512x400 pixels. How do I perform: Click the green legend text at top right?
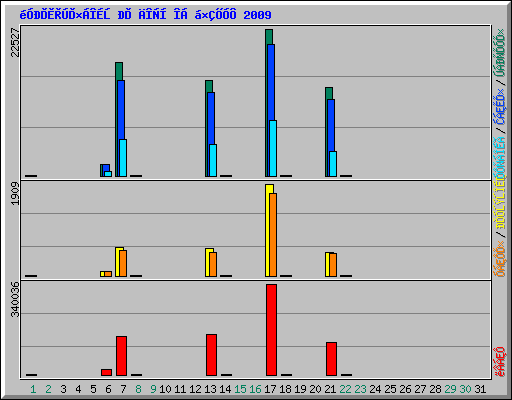[499, 53]
